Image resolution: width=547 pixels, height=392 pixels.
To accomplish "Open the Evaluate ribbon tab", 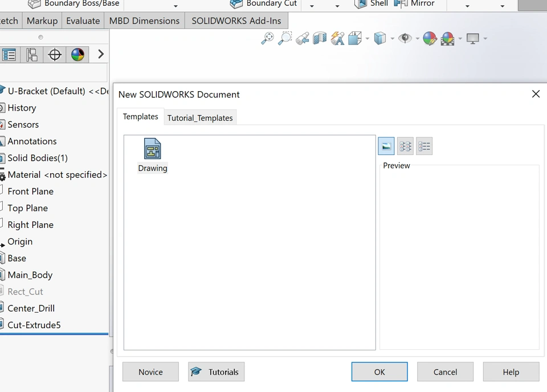I will point(83,21).
